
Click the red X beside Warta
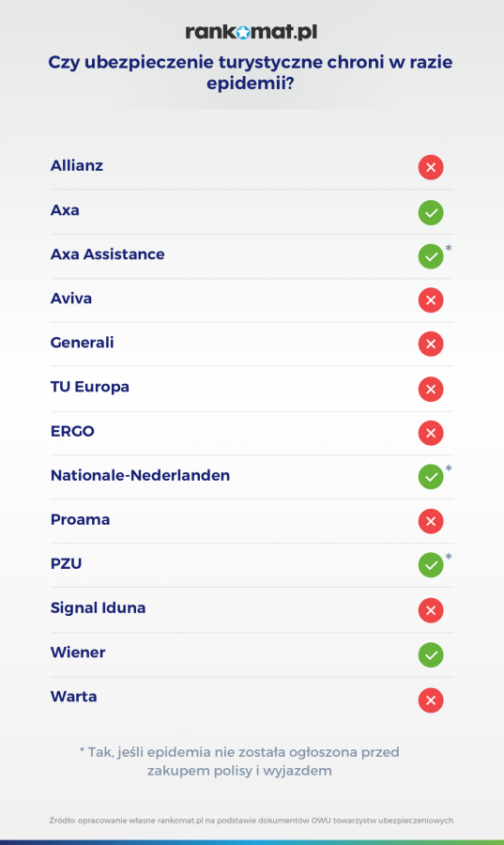click(x=431, y=700)
